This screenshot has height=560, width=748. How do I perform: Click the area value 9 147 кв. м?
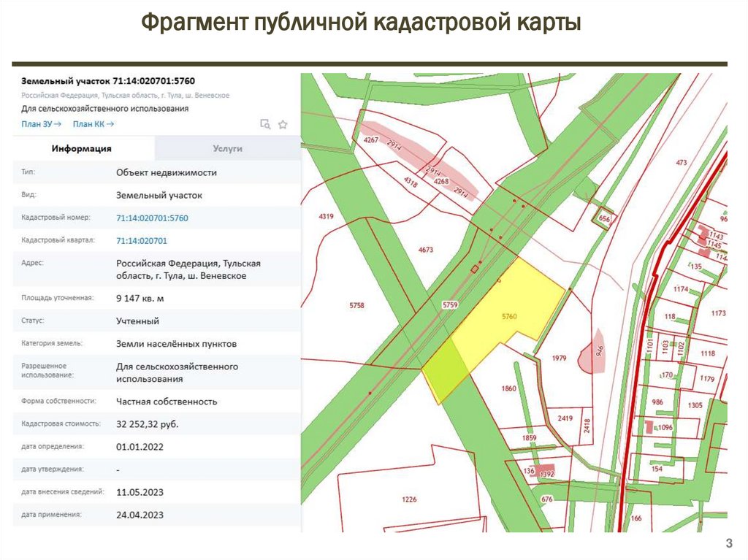click(x=140, y=299)
